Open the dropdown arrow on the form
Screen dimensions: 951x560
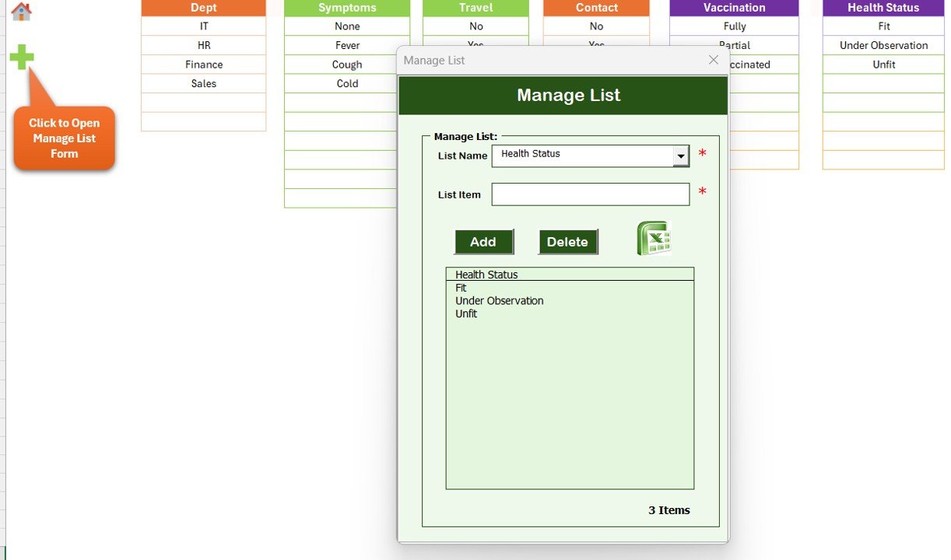click(x=681, y=155)
